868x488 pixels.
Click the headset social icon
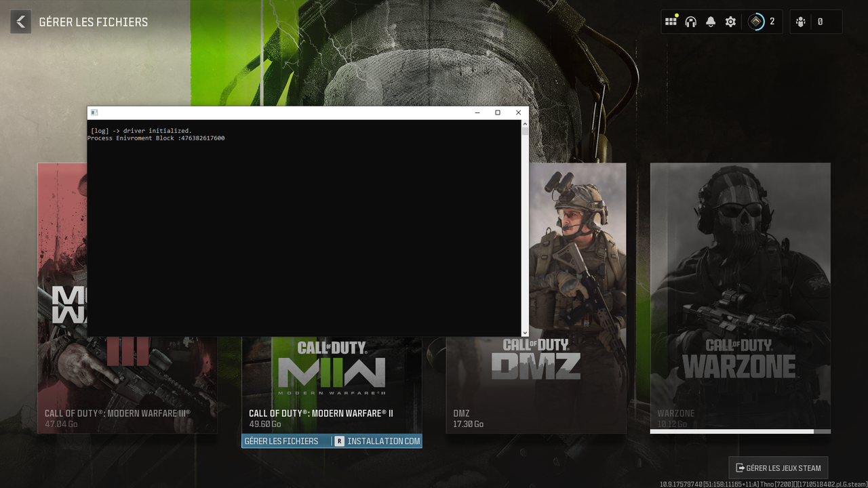(690, 22)
